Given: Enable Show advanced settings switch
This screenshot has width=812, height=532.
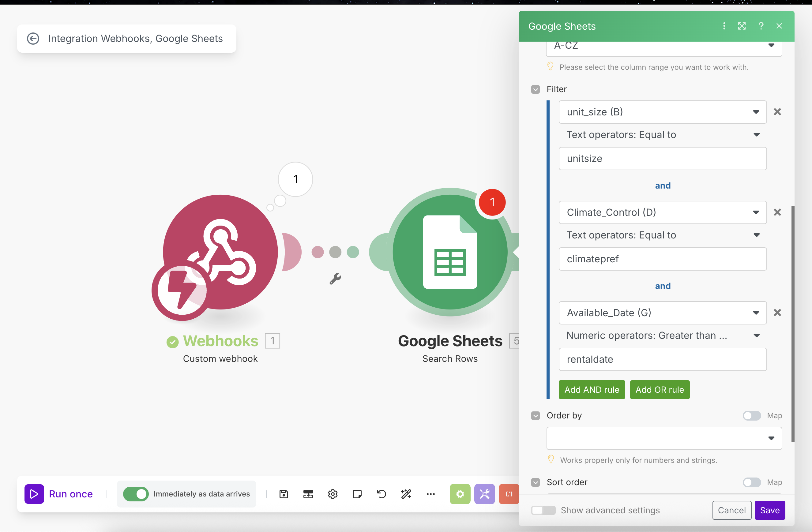Looking at the screenshot, I should click(543, 510).
